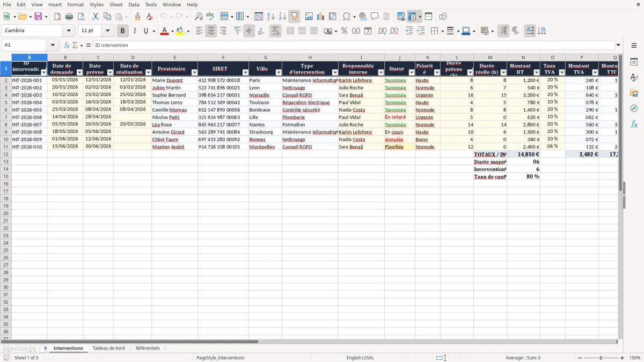Click the zoom slider in the status bar
The image size is (644, 362).
[x=601, y=358]
